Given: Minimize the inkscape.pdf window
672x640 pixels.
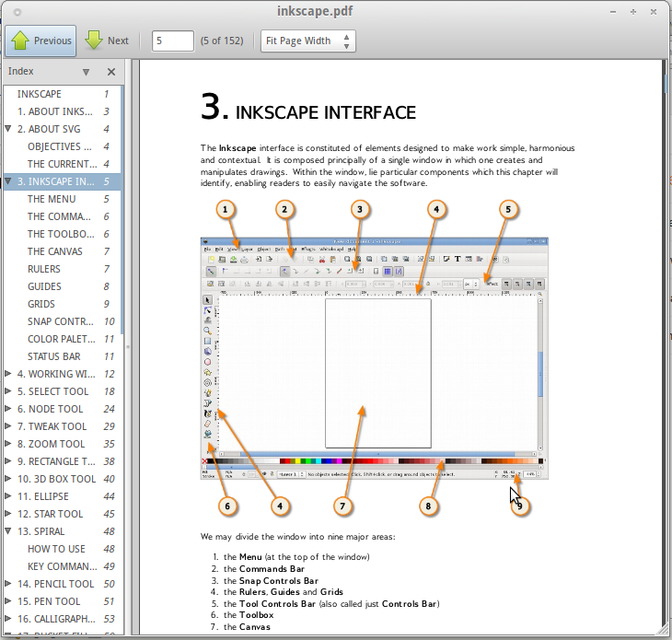Looking at the screenshot, I should click(613, 12).
